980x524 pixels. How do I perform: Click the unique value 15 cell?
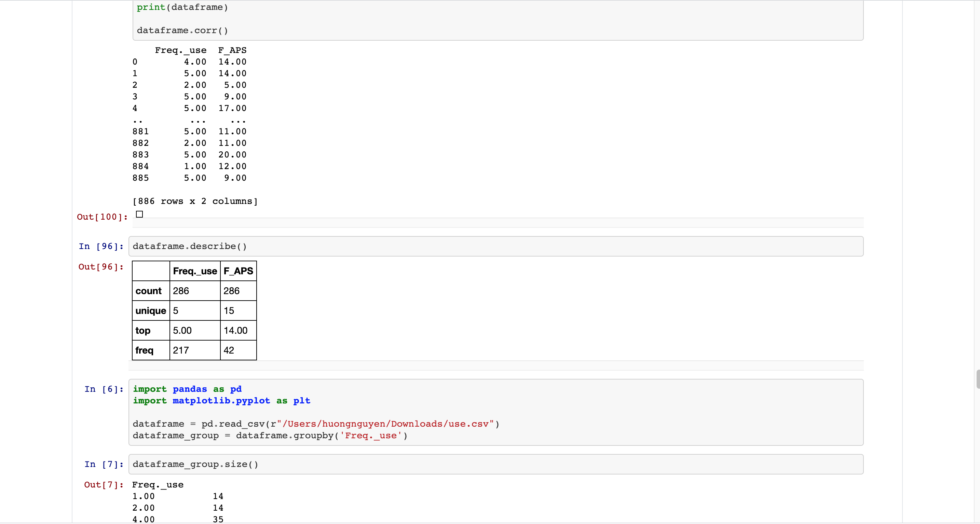click(238, 311)
